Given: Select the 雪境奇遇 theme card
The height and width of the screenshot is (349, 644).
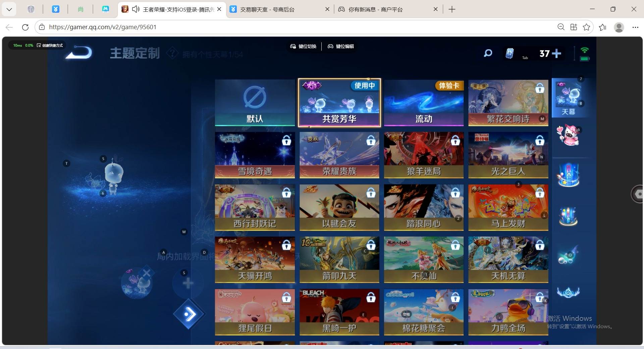Looking at the screenshot, I should 255,155.
